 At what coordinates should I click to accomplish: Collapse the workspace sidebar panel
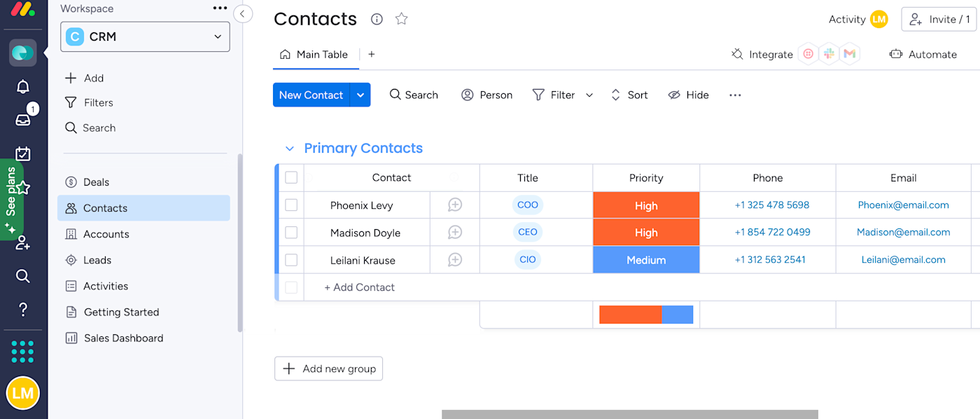point(243,13)
